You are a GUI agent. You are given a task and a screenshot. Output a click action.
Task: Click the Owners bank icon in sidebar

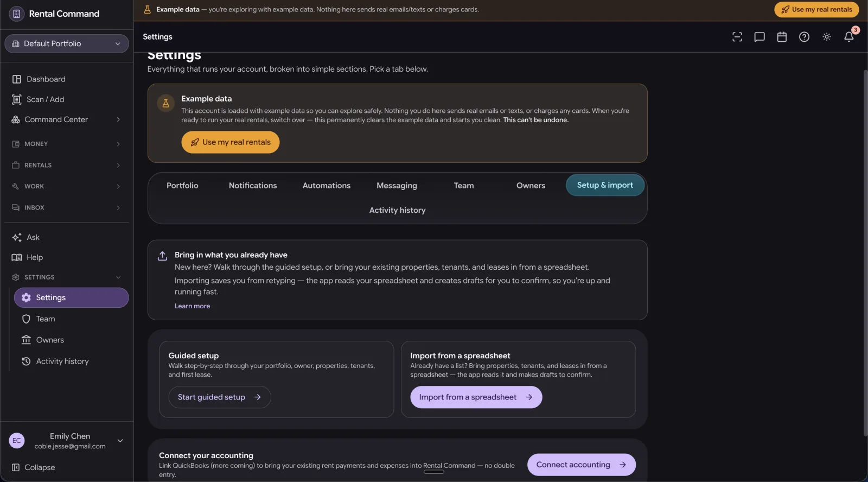pos(26,340)
